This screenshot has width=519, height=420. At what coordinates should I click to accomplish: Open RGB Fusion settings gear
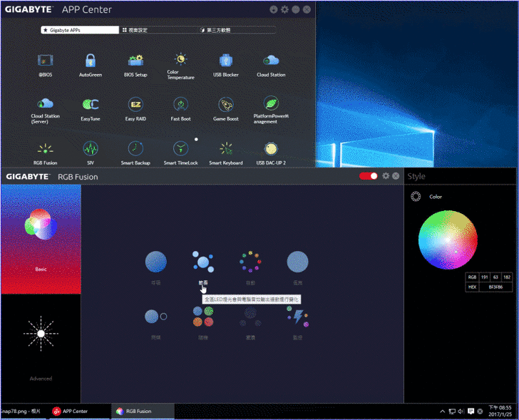386,176
